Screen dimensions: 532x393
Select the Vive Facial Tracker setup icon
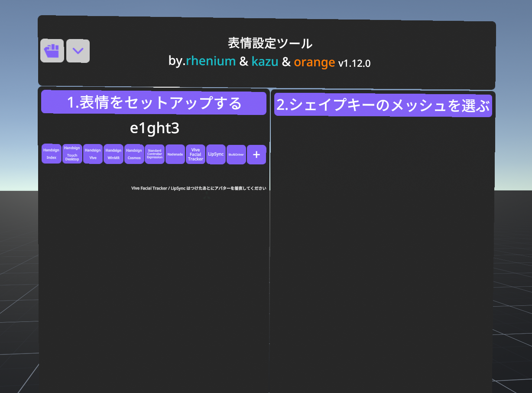(195, 154)
